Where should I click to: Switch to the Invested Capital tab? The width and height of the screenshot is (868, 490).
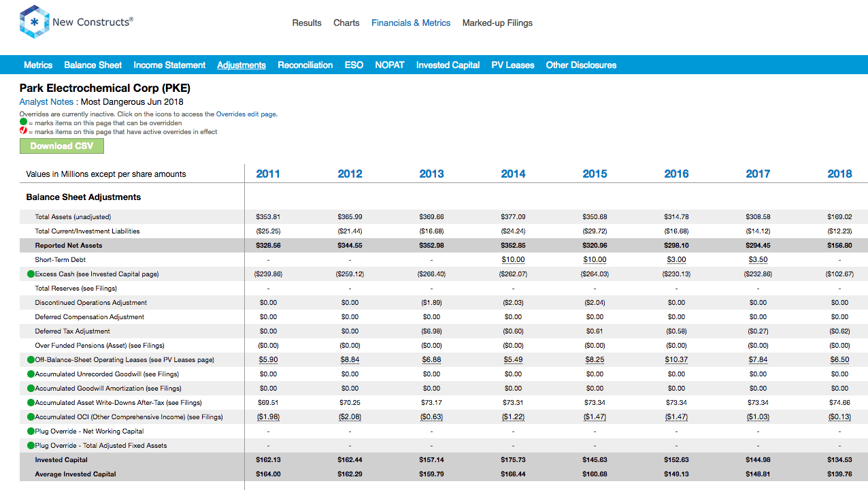448,65
